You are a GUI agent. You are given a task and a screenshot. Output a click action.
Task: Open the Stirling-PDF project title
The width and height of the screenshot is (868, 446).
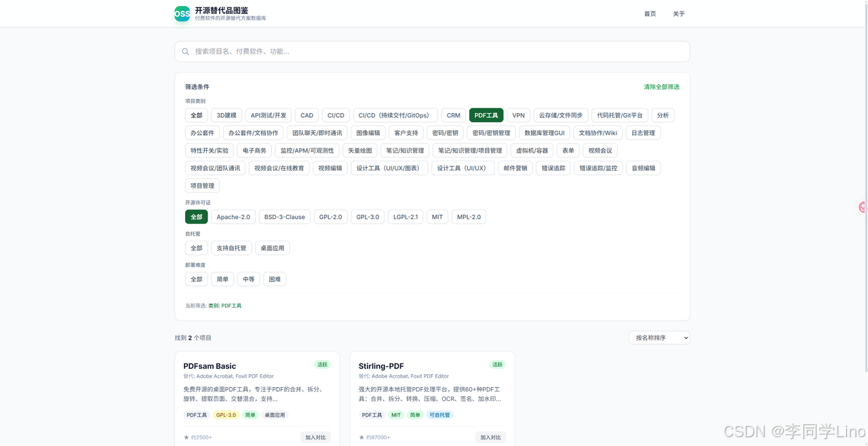(x=381, y=366)
